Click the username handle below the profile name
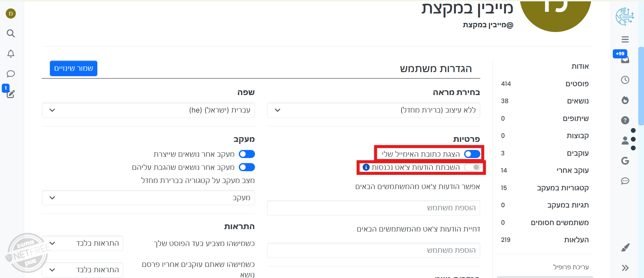Viewport: 644px width, 278px height. 488,25
